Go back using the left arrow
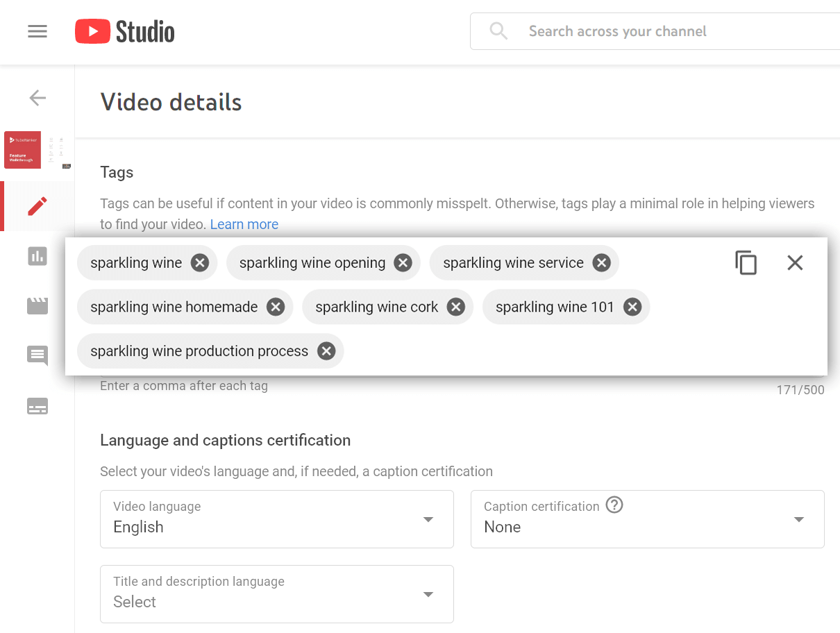Screen dimensions: 840x633 click(x=37, y=98)
